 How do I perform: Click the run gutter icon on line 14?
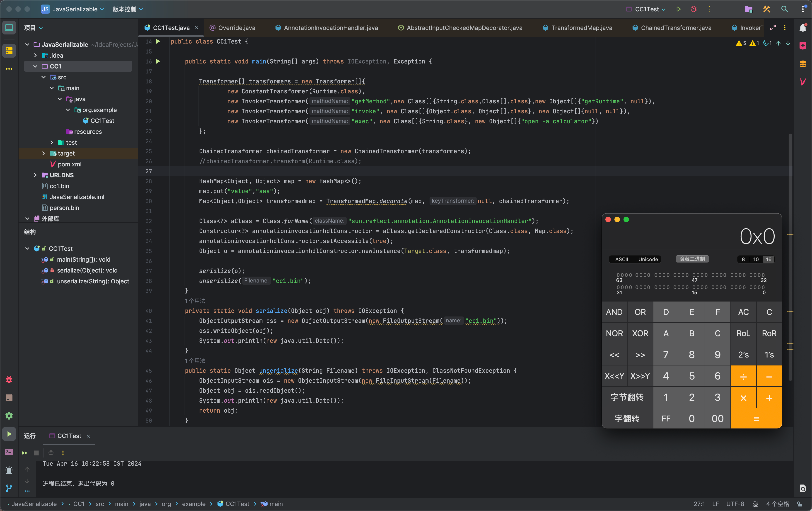tap(157, 41)
